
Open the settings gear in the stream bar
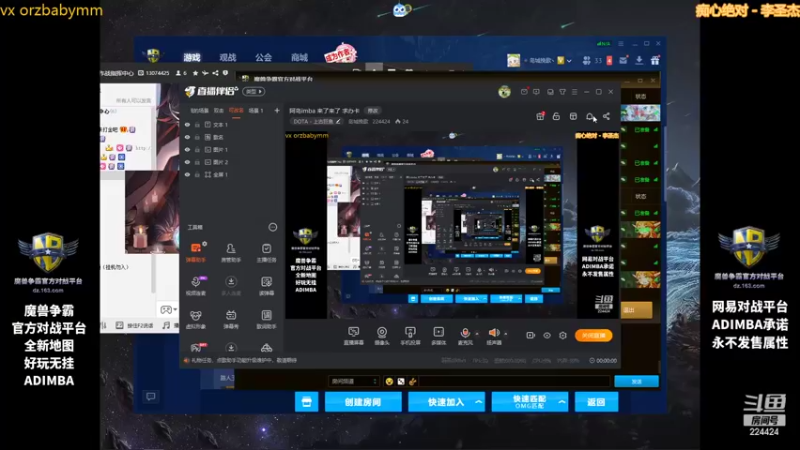[563, 335]
